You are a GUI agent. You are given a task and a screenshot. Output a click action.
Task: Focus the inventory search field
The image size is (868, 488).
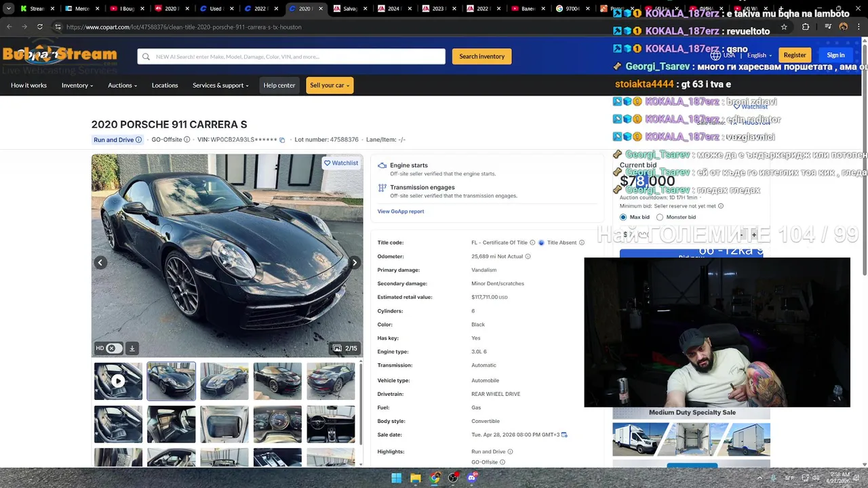[292, 56]
